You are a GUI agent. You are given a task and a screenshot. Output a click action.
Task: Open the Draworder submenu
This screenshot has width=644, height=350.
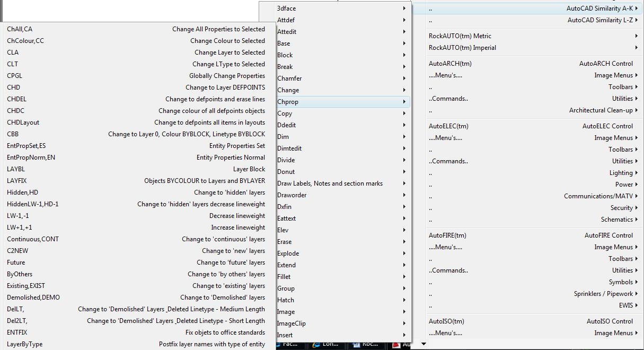point(342,195)
